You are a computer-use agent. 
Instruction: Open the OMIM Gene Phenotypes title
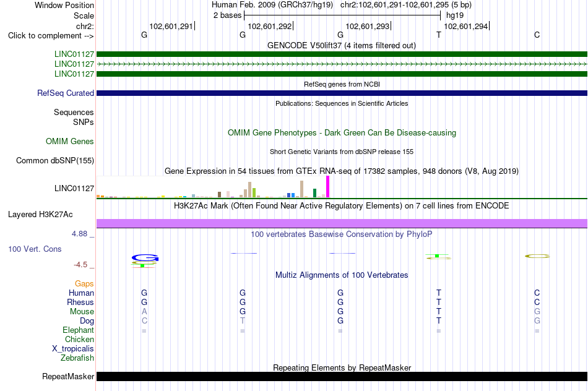point(342,133)
